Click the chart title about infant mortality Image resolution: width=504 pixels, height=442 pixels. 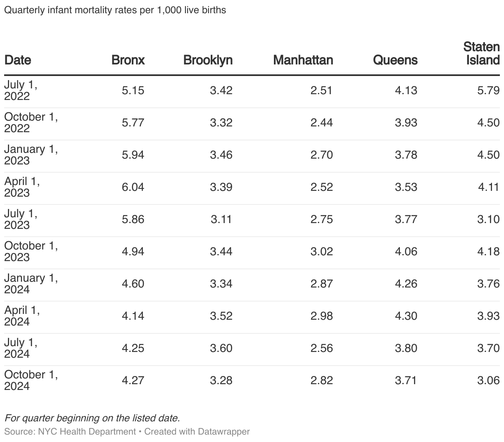(115, 10)
